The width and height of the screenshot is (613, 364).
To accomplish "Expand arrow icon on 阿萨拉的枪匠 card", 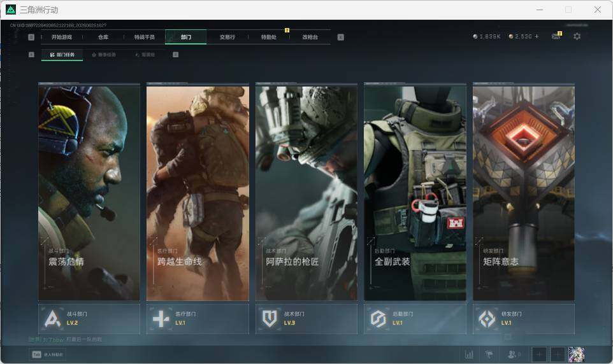I will click(262, 241).
